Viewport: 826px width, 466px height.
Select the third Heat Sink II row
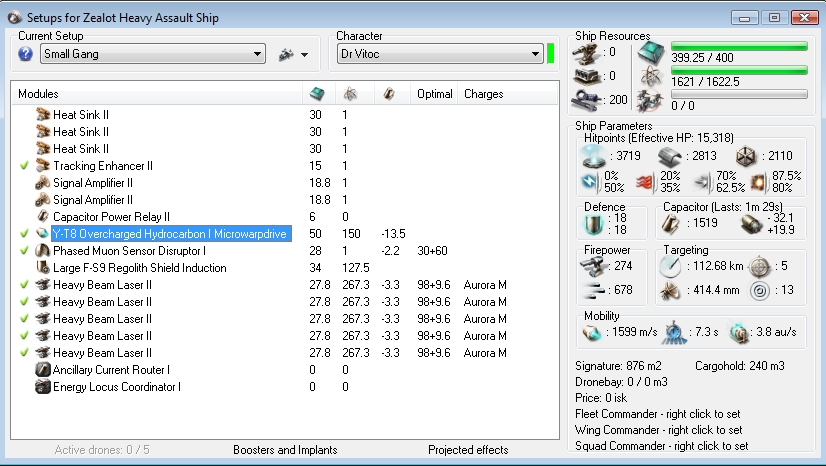[x=284, y=148]
